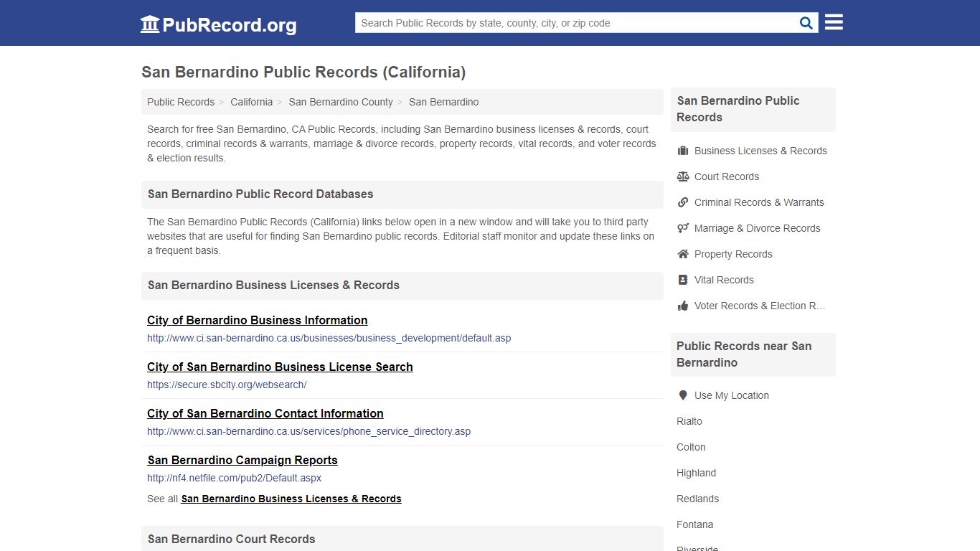This screenshot has width=980, height=551.
Task: Open Criminal Records & Warrants sidebar link
Action: click(x=759, y=202)
